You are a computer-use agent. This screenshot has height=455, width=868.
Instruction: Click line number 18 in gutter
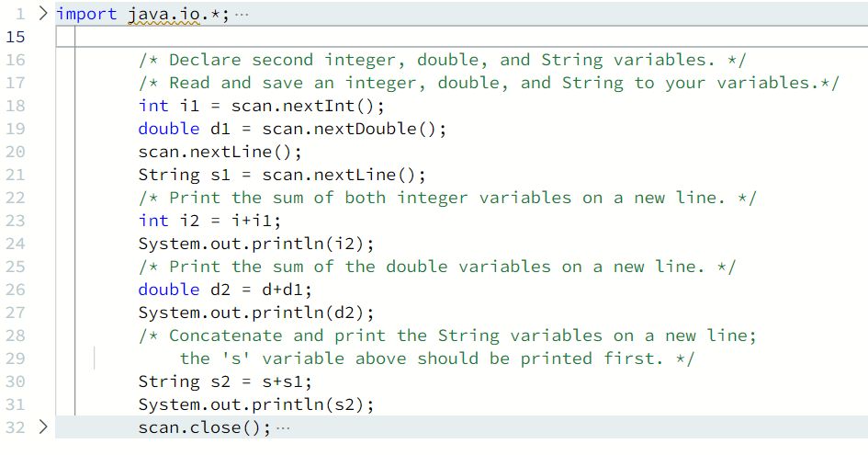click(x=16, y=106)
